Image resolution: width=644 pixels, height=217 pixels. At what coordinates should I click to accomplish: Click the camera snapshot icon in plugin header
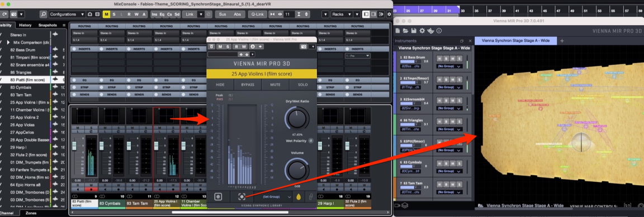(x=303, y=47)
